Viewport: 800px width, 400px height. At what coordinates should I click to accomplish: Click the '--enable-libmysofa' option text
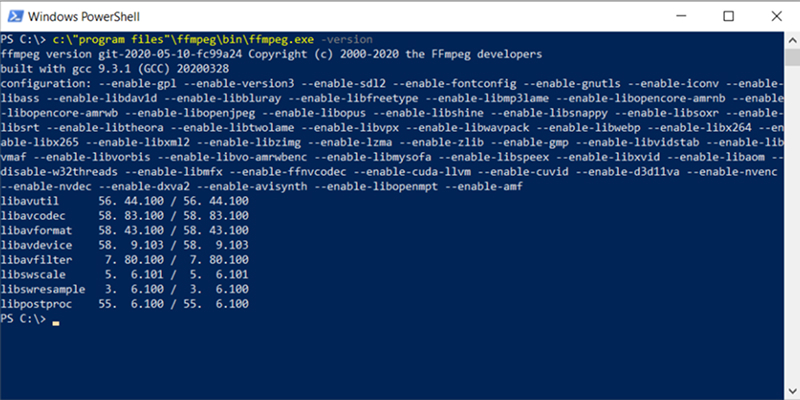click(374, 158)
